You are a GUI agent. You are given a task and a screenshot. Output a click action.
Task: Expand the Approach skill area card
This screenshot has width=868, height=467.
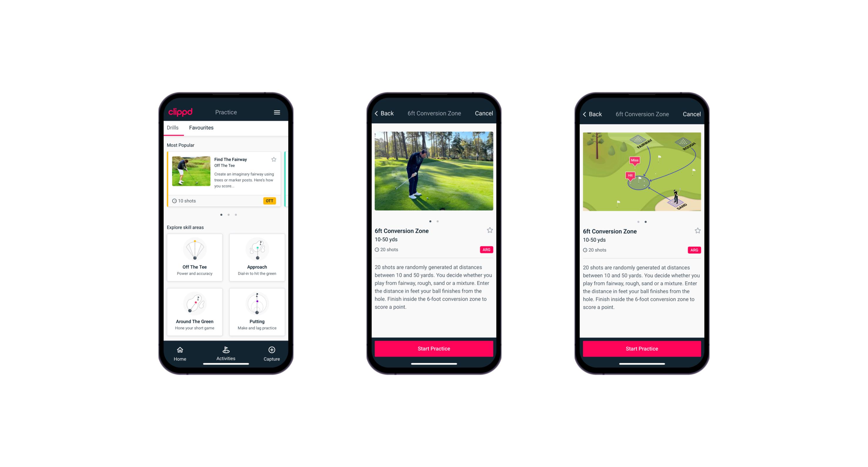(258, 270)
